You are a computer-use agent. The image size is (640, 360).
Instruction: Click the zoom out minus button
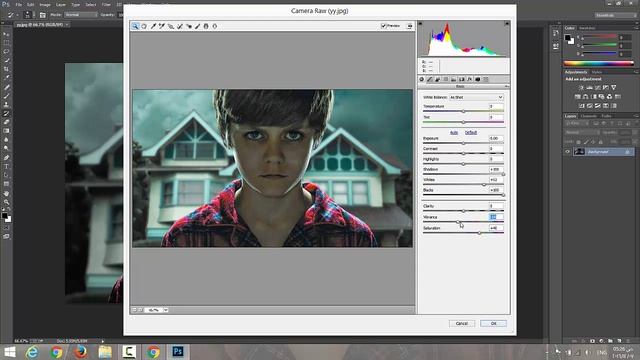click(x=134, y=310)
